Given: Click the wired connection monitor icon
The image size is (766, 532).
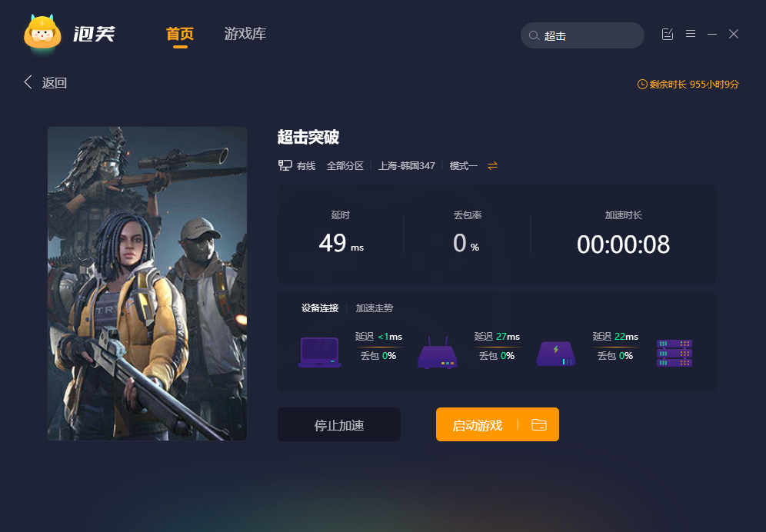Looking at the screenshot, I should point(285,165).
